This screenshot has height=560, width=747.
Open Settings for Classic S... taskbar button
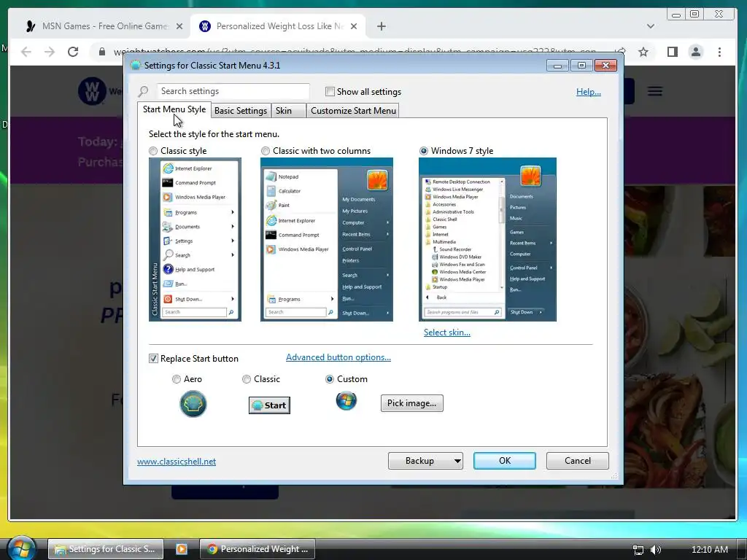point(106,549)
